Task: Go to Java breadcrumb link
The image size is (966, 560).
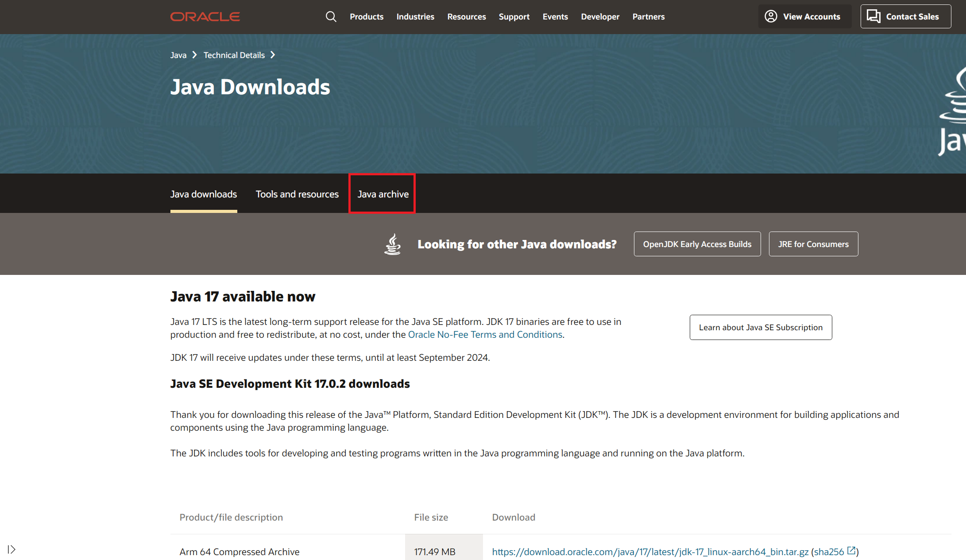Action: click(x=178, y=55)
